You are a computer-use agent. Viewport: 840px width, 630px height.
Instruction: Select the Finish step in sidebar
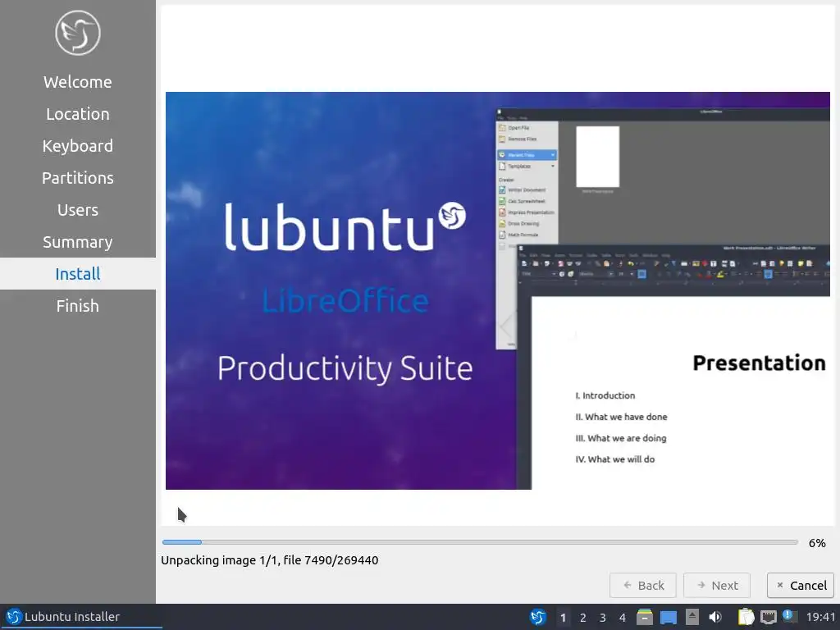78,306
